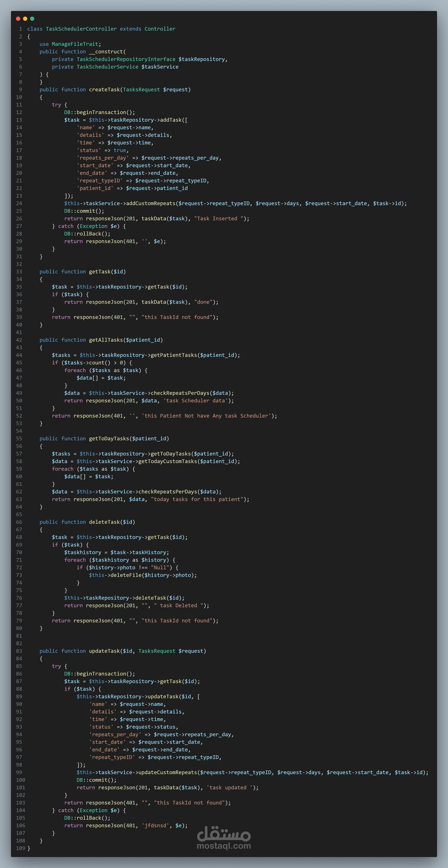Screen dimensions: 448x868
Task: Click the 'jfdsnsd' string on line 106
Action: click(x=155, y=826)
